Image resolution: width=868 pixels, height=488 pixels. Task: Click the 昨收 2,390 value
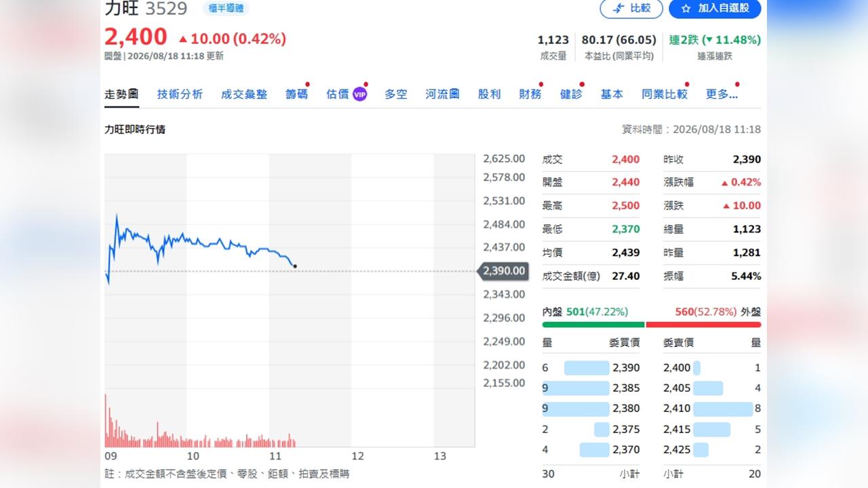[x=747, y=159]
